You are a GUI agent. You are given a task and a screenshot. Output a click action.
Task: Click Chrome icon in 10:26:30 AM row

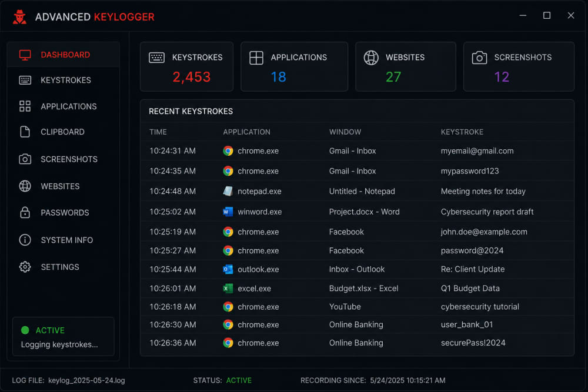click(x=228, y=324)
